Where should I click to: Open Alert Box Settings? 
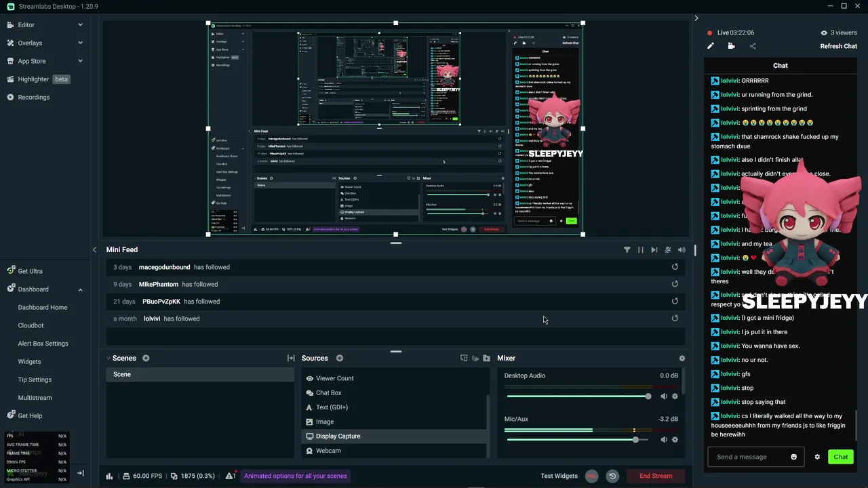tap(43, 344)
